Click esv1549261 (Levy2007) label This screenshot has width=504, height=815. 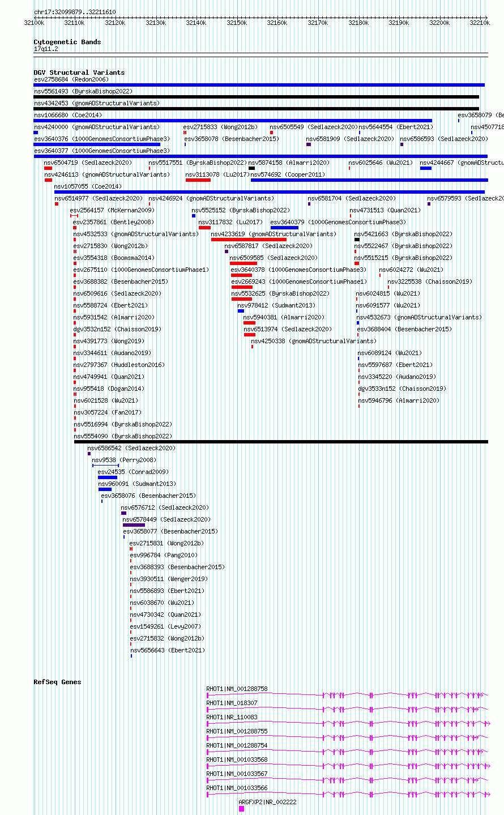click(x=165, y=626)
